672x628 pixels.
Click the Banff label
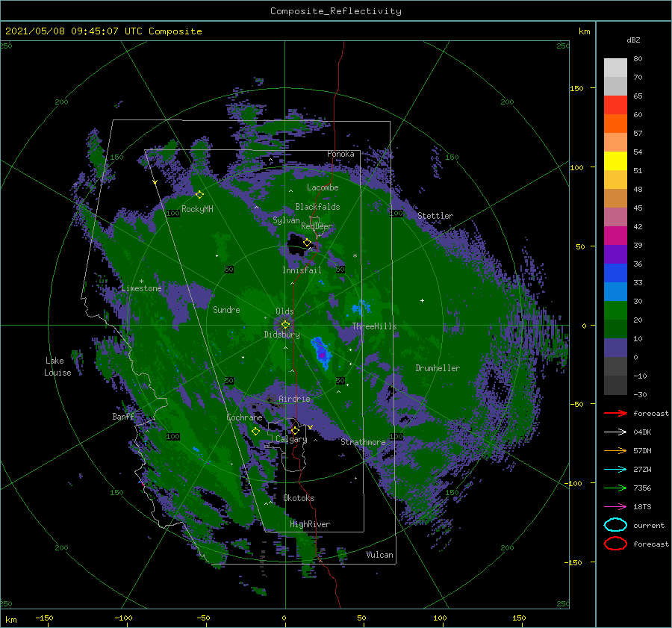(123, 416)
